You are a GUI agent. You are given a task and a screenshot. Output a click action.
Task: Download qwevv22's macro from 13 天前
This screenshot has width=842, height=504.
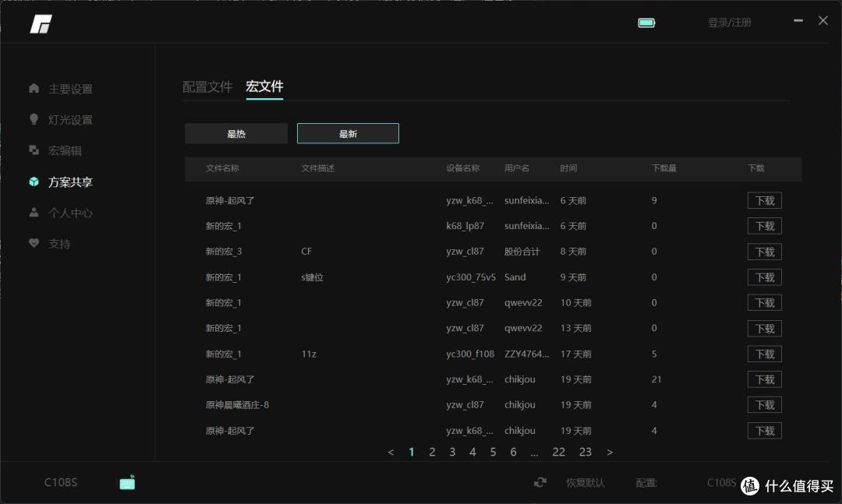tap(765, 329)
